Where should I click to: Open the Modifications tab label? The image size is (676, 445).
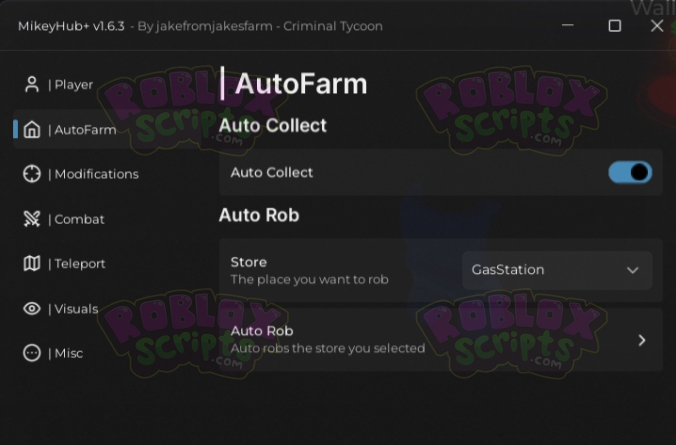click(94, 174)
